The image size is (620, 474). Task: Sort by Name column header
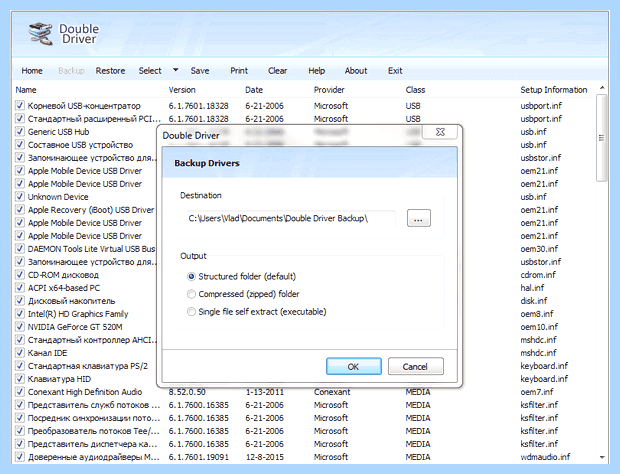(x=26, y=90)
